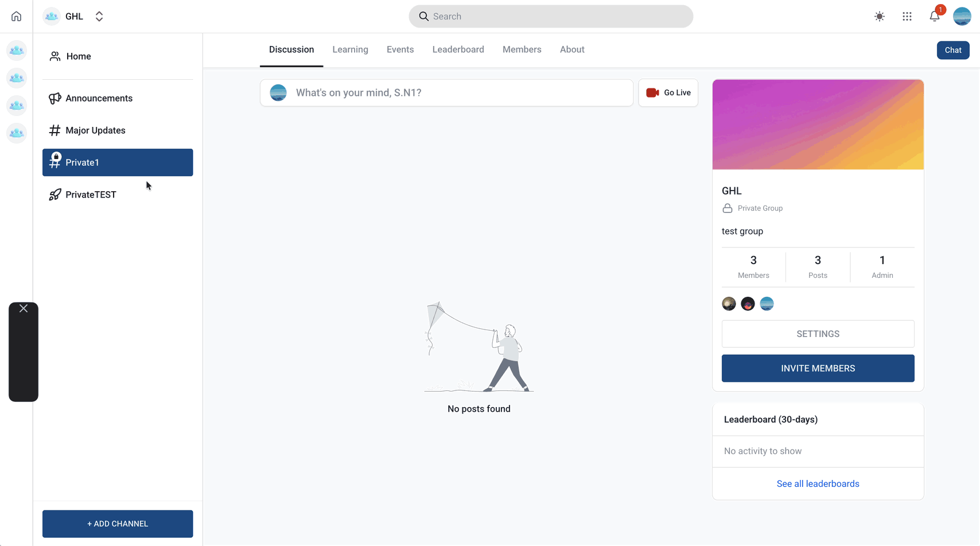The image size is (980, 546).
Task: Open the user profile avatar menu
Action: tap(962, 17)
